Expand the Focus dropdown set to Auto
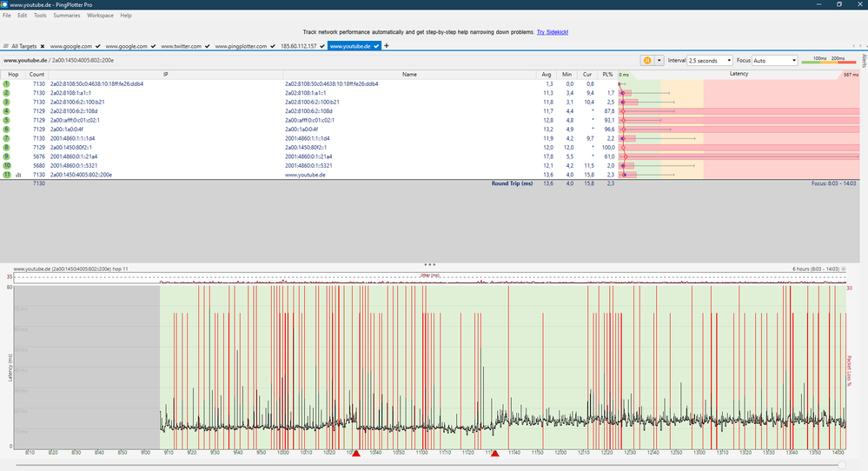The image size is (868, 471). click(x=776, y=61)
